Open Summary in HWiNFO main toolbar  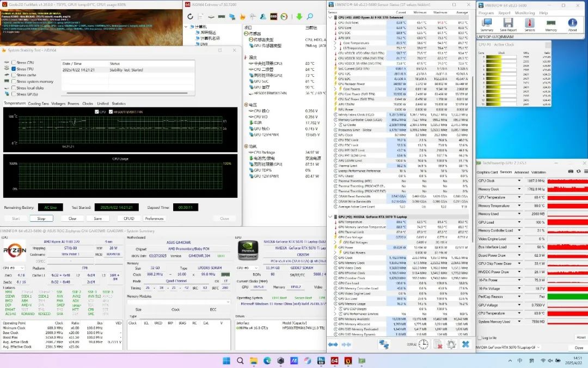[487, 25]
